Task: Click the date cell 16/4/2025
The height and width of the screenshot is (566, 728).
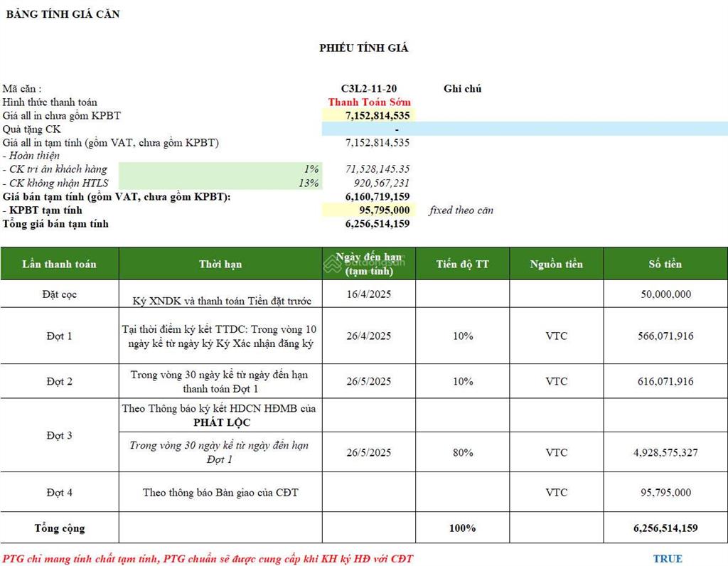Action: [x=369, y=294]
